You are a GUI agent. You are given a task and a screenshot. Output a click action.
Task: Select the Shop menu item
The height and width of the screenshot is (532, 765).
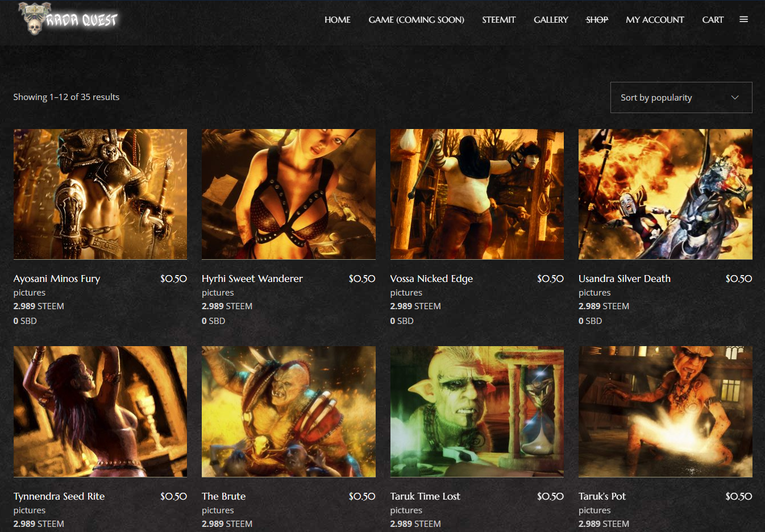pyautogui.click(x=597, y=20)
